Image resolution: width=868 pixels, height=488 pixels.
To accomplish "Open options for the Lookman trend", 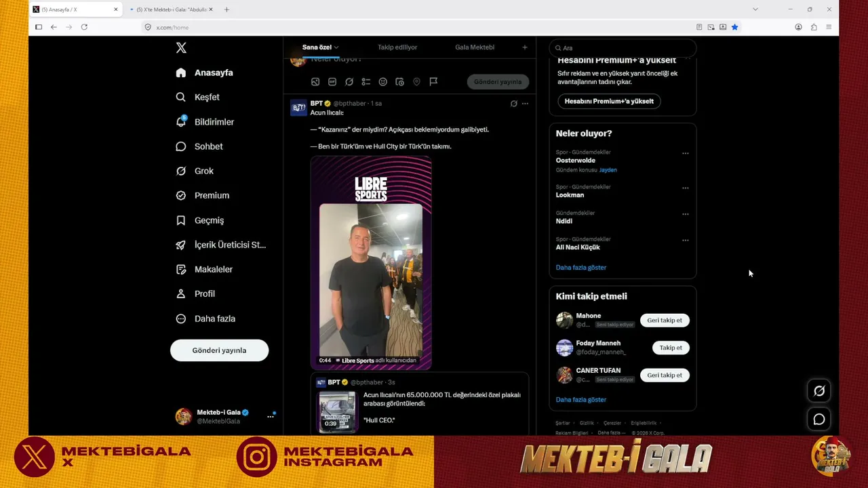I will click(686, 188).
